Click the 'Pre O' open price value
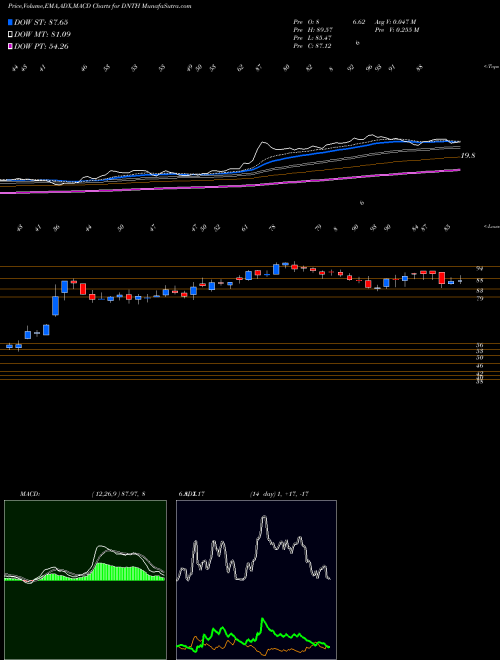The width and height of the screenshot is (500, 660). (x=307, y=22)
